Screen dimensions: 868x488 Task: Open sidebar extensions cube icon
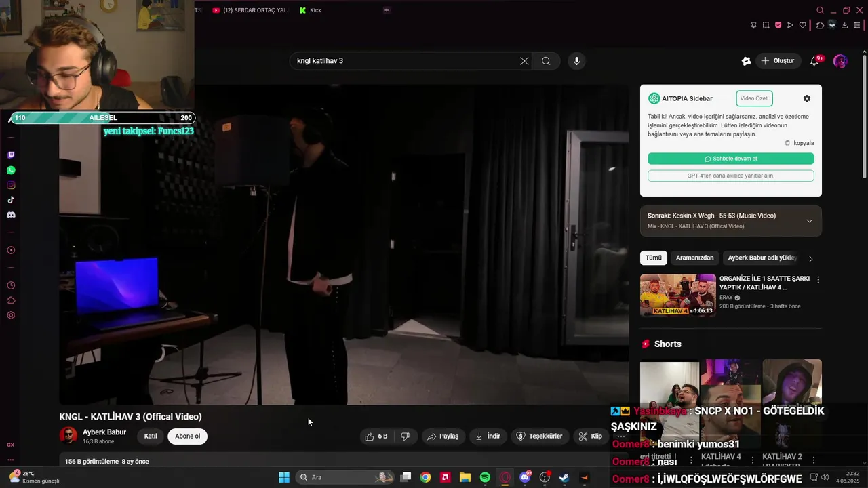click(x=11, y=300)
